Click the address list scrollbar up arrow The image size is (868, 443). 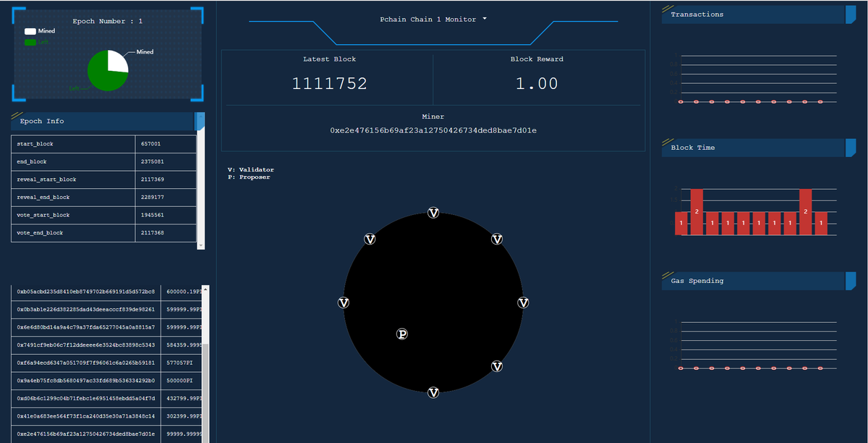coord(205,289)
